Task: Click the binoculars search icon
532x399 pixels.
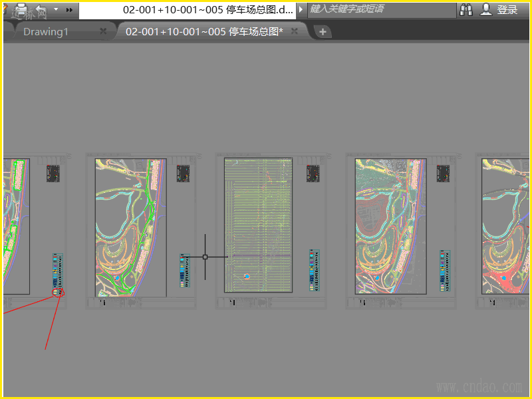Action: tap(466, 9)
